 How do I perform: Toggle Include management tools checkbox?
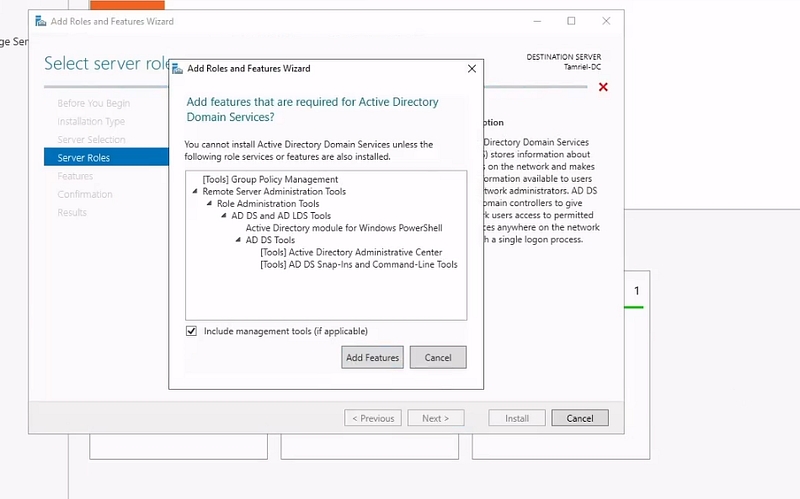pos(192,331)
